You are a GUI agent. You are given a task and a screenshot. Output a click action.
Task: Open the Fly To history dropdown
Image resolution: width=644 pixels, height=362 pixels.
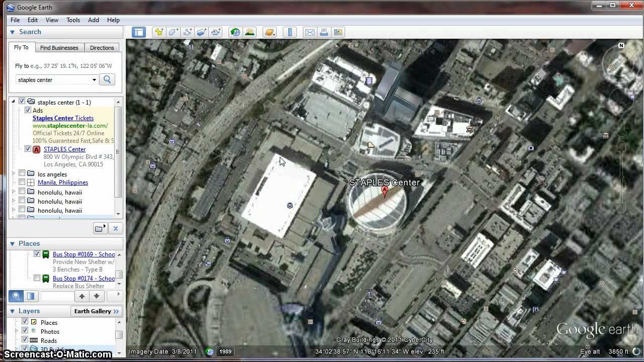(x=94, y=80)
